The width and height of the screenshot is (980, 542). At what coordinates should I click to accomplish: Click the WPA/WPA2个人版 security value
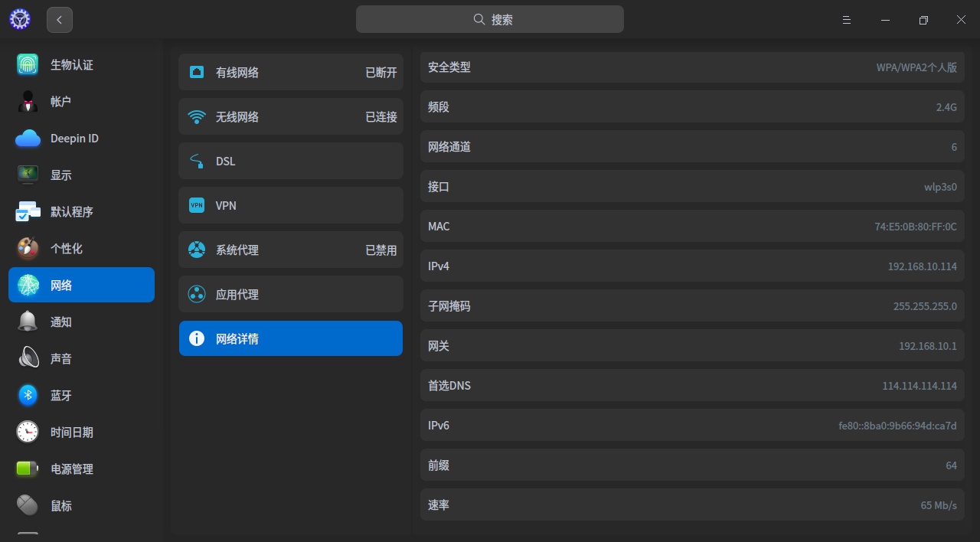(916, 67)
